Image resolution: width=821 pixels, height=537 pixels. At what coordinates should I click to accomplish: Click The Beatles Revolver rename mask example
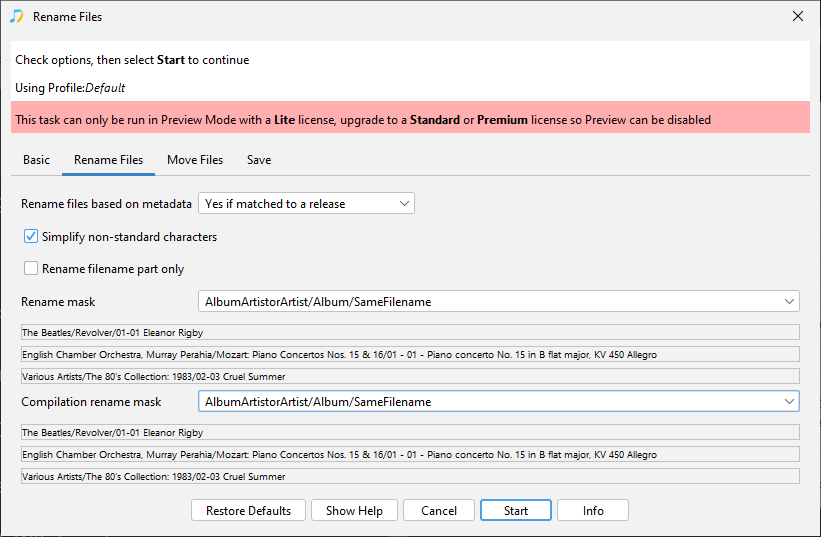pos(410,332)
